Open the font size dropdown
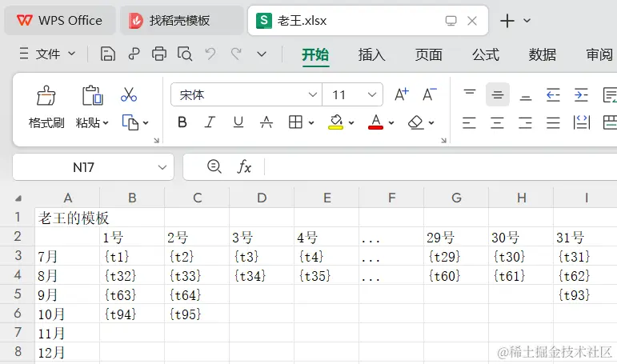 click(372, 95)
